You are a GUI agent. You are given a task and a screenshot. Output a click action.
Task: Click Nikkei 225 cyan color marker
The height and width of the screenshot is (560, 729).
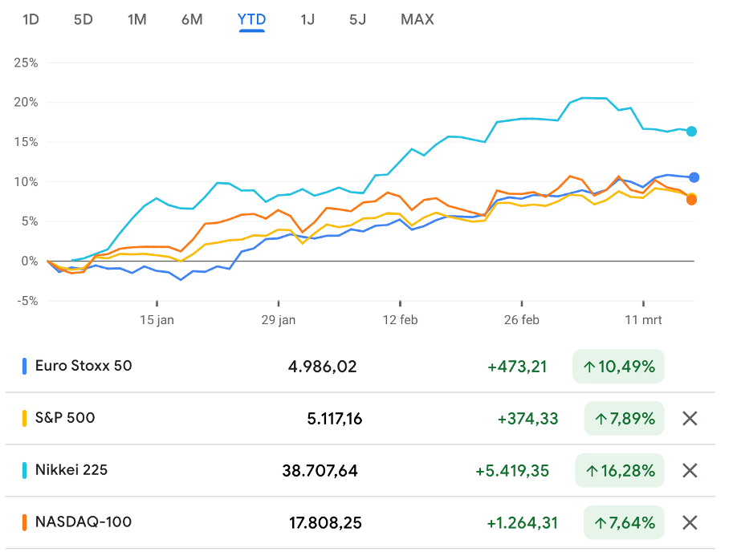click(24, 470)
